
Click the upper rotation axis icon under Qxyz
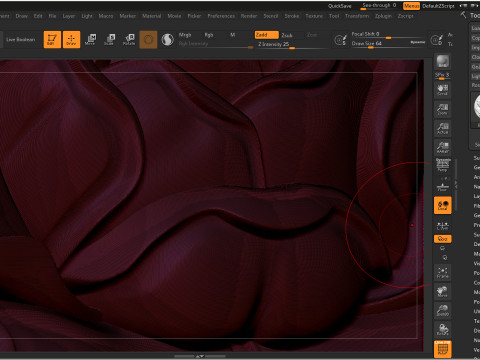442,248
